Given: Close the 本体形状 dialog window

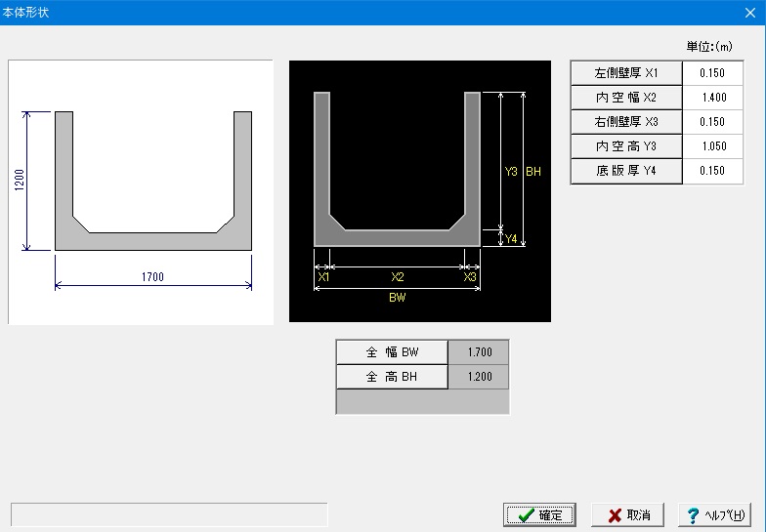Looking at the screenshot, I should (750, 13).
